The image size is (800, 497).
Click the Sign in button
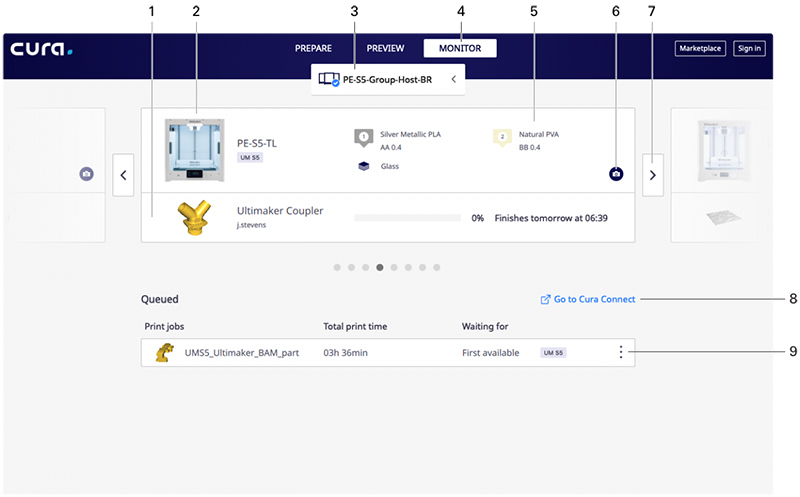click(x=748, y=48)
